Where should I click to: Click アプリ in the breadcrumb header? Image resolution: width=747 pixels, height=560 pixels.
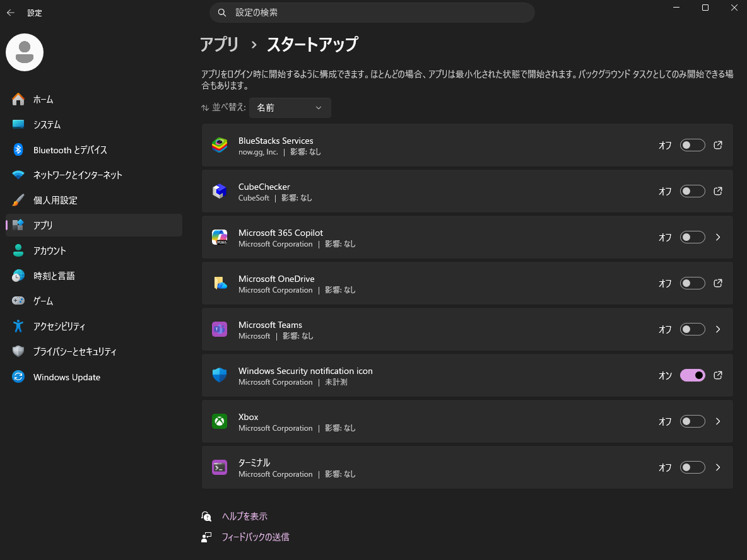pyautogui.click(x=220, y=45)
